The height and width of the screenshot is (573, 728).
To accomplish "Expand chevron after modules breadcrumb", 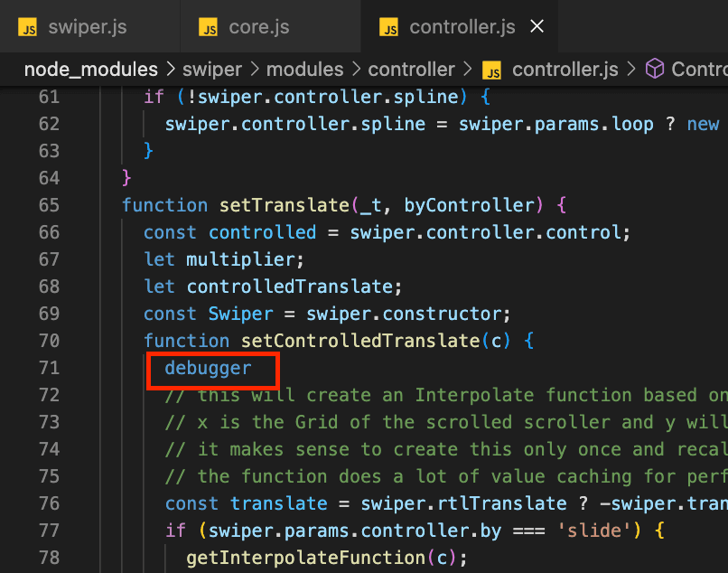I will [x=356, y=70].
